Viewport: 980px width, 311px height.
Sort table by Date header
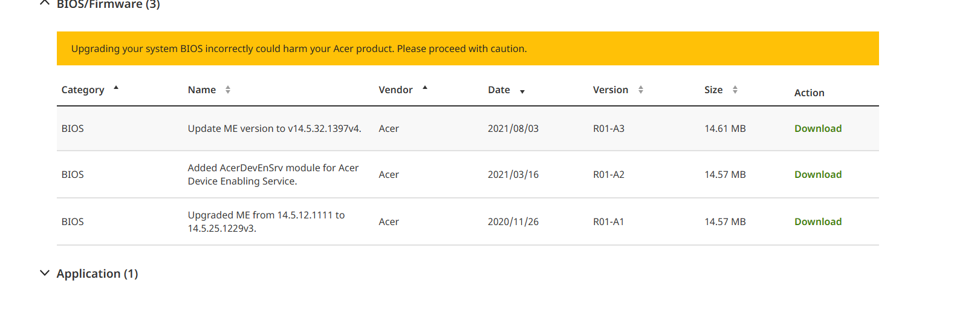499,90
